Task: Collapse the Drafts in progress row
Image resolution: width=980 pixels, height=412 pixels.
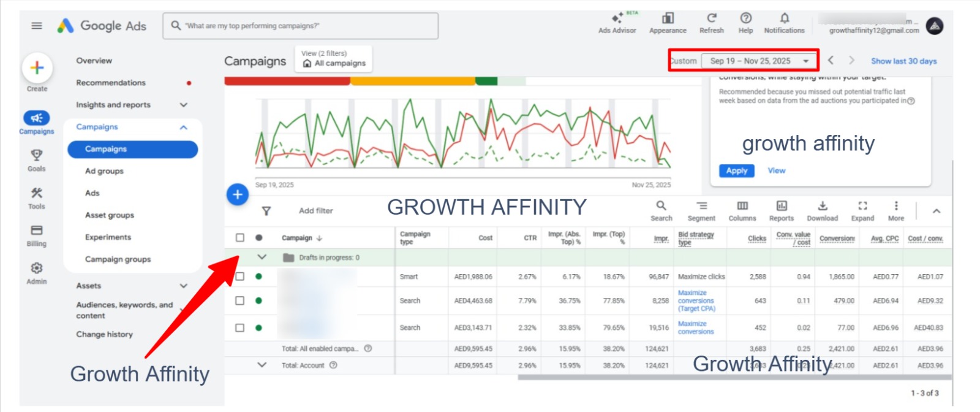Action: [262, 257]
